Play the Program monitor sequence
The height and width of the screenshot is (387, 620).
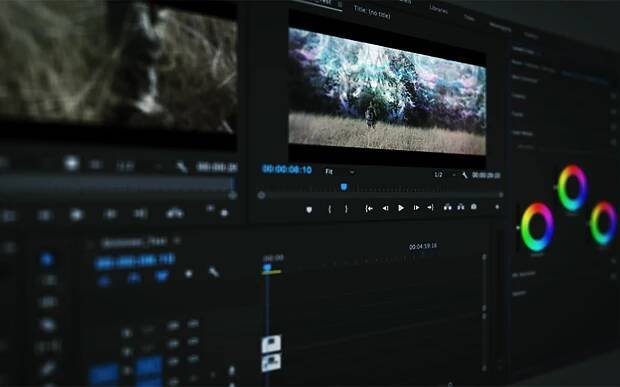(x=401, y=208)
